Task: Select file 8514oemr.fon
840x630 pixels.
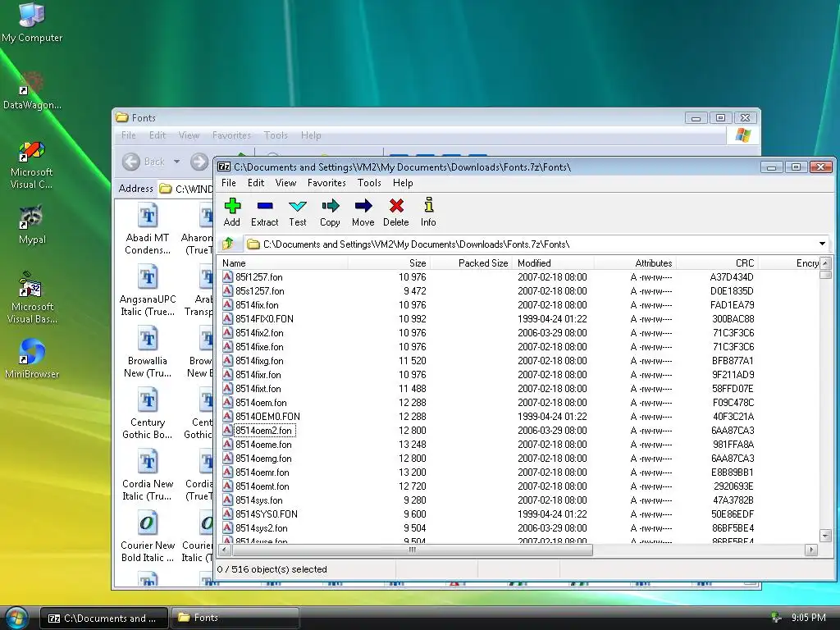Action: pos(262,472)
